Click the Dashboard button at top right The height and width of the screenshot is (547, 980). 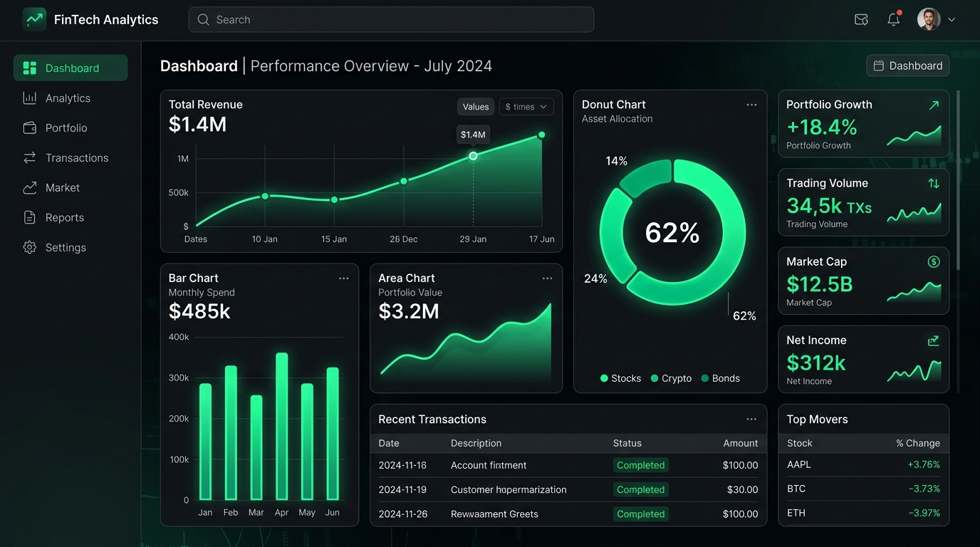[908, 66]
